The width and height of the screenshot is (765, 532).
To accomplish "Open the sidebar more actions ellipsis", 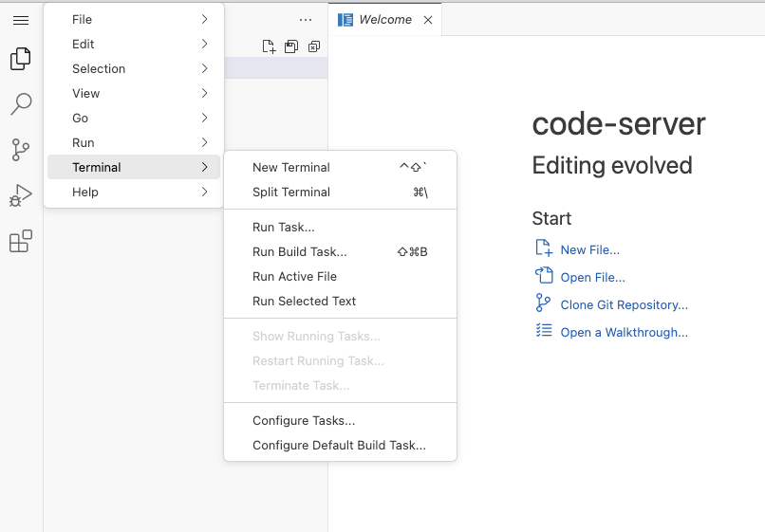I will pos(306,20).
